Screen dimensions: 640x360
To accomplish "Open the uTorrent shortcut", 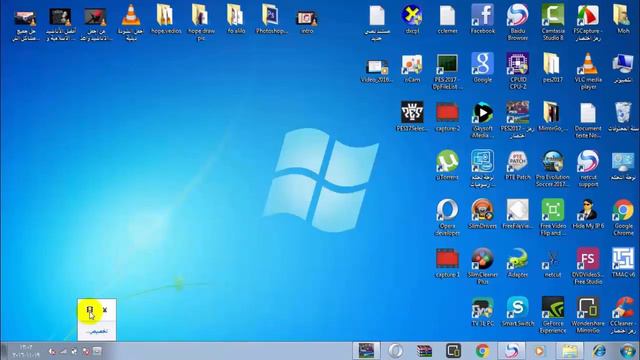I will 447,165.
